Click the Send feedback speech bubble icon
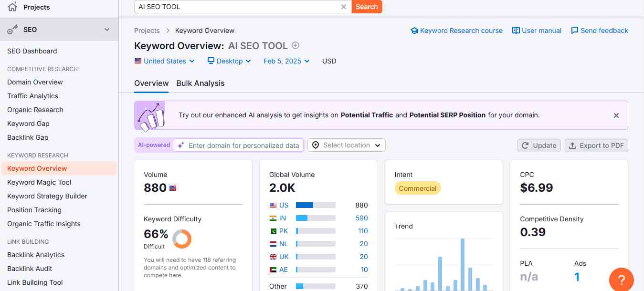The height and width of the screenshot is (291, 644). point(575,30)
